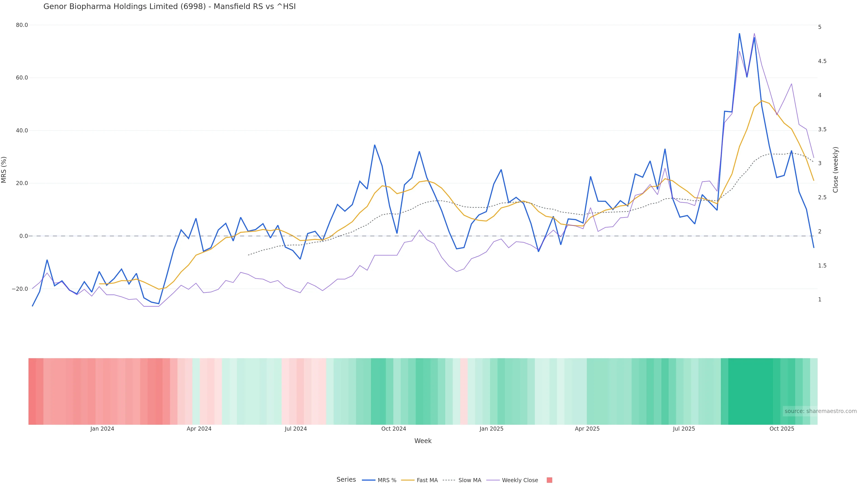Click the purple Weekly Close legend line icon
This screenshot has width=868, height=488.
pos(493,480)
